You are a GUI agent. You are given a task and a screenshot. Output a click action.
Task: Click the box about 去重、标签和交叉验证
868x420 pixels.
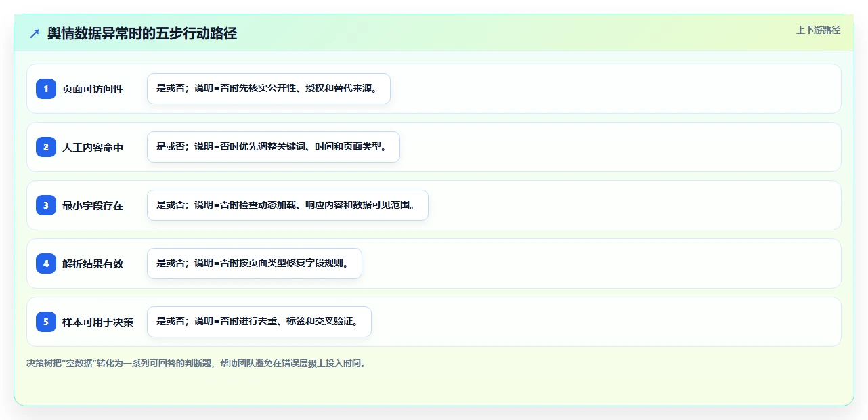point(259,322)
